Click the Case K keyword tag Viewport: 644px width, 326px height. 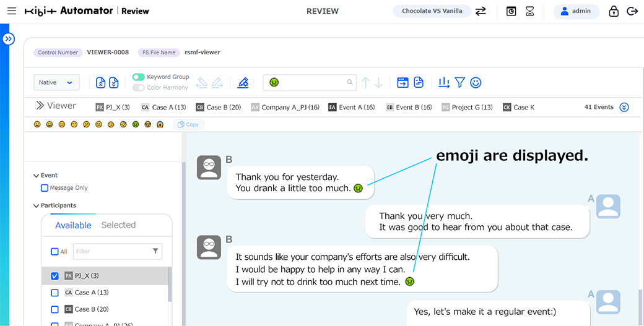coord(519,107)
